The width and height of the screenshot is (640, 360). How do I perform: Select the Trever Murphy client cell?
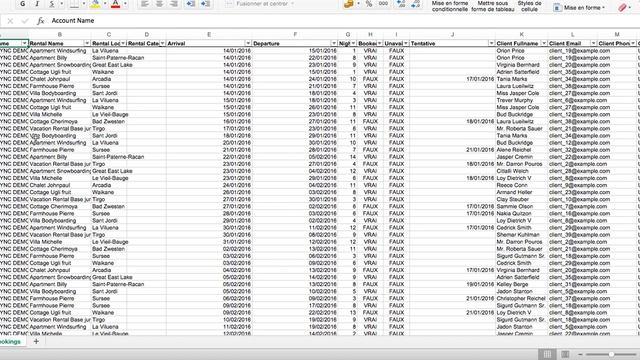click(522, 100)
